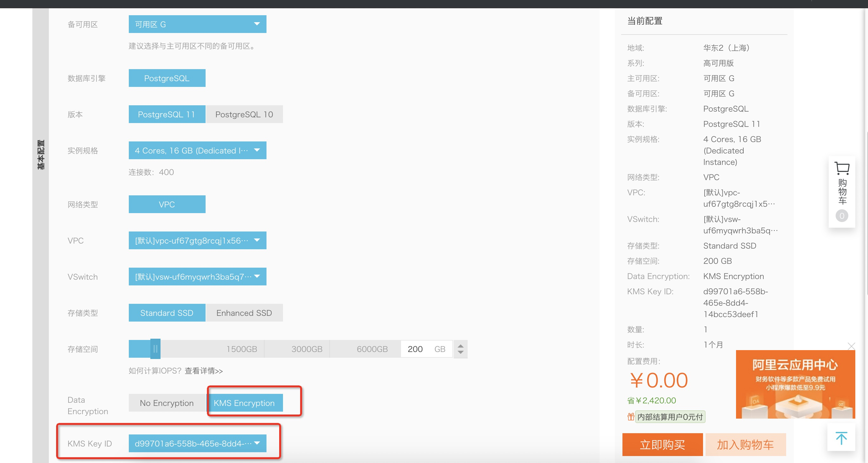Viewport: 868px width, 463px height.
Task: Decrease storage with the down stepper arrow
Action: (x=460, y=352)
